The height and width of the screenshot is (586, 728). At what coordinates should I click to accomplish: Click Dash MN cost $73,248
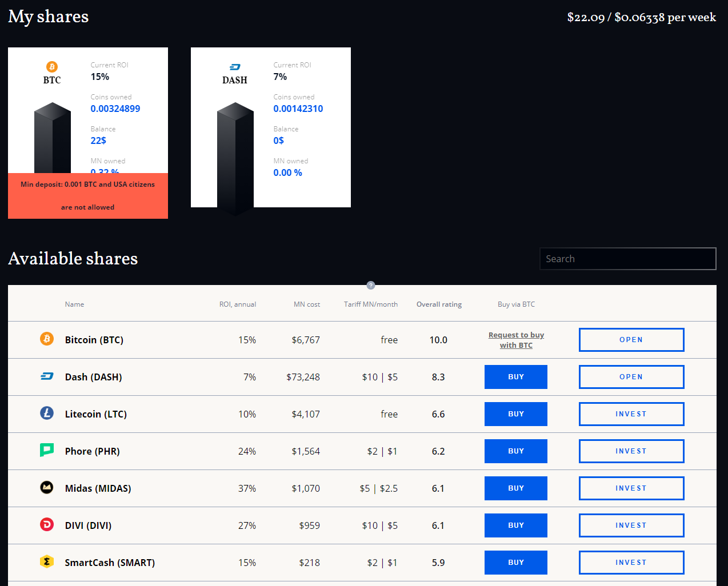click(x=303, y=377)
